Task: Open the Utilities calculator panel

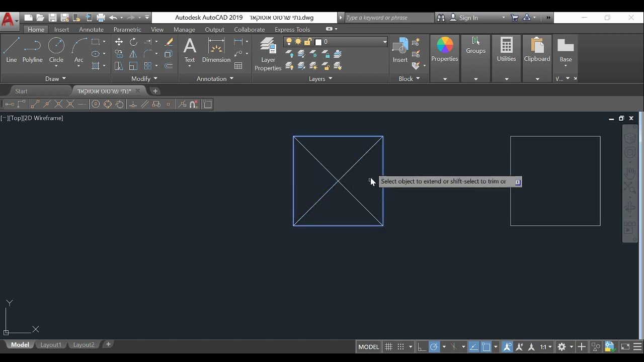Action: click(506, 50)
